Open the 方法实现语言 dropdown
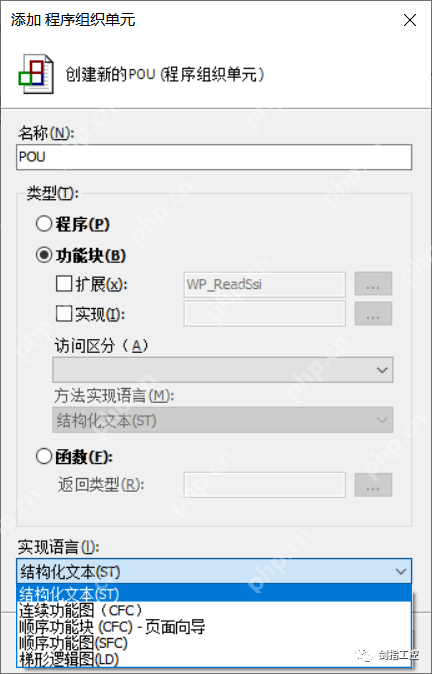This screenshot has height=674, width=432. (x=223, y=420)
